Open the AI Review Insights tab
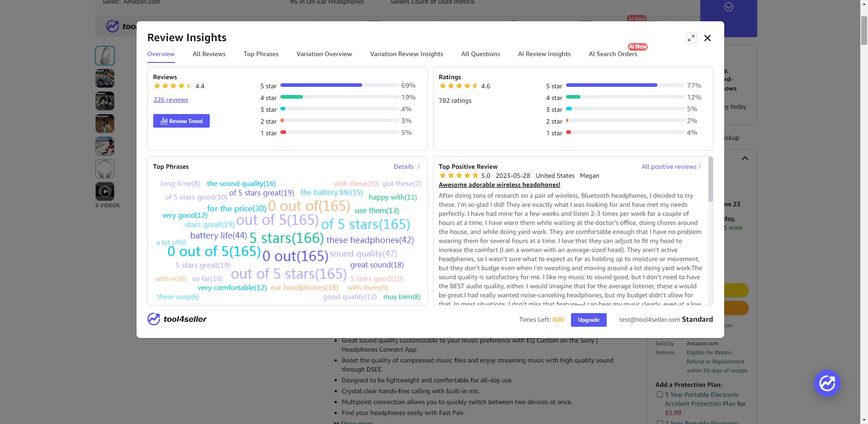 (x=544, y=54)
